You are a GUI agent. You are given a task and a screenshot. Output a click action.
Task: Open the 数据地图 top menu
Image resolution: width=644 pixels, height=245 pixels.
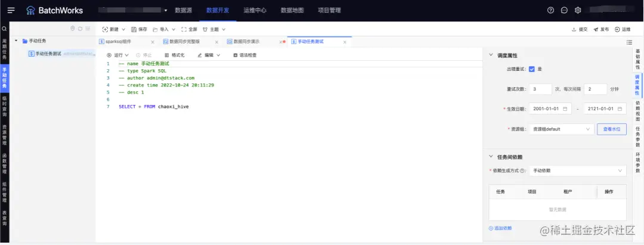(292, 10)
